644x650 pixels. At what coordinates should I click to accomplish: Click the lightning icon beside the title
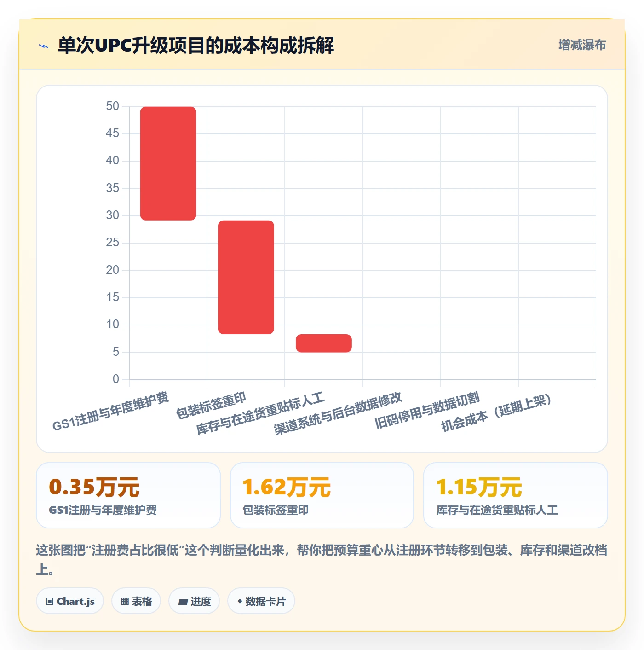pos(44,46)
